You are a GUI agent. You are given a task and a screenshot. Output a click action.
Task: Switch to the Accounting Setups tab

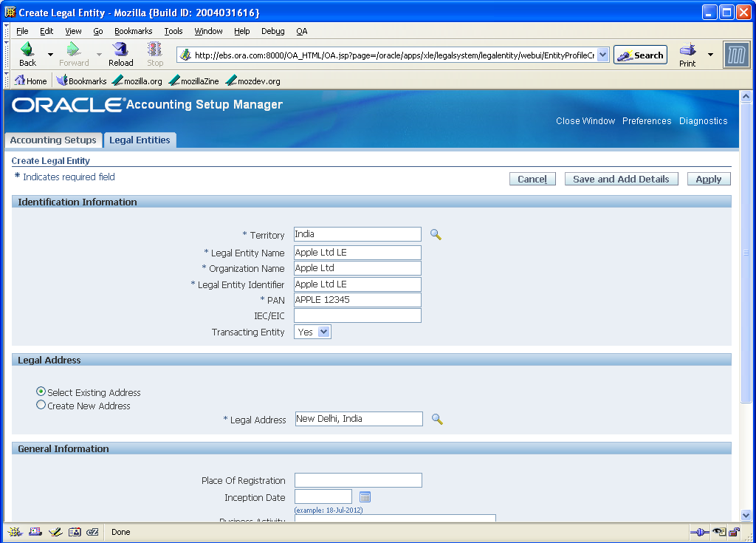click(x=53, y=140)
